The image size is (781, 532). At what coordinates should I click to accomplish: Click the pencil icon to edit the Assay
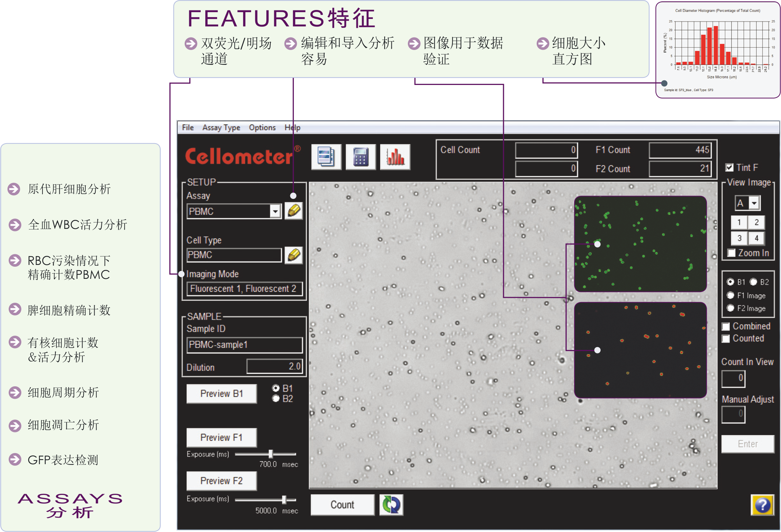pyautogui.click(x=294, y=211)
